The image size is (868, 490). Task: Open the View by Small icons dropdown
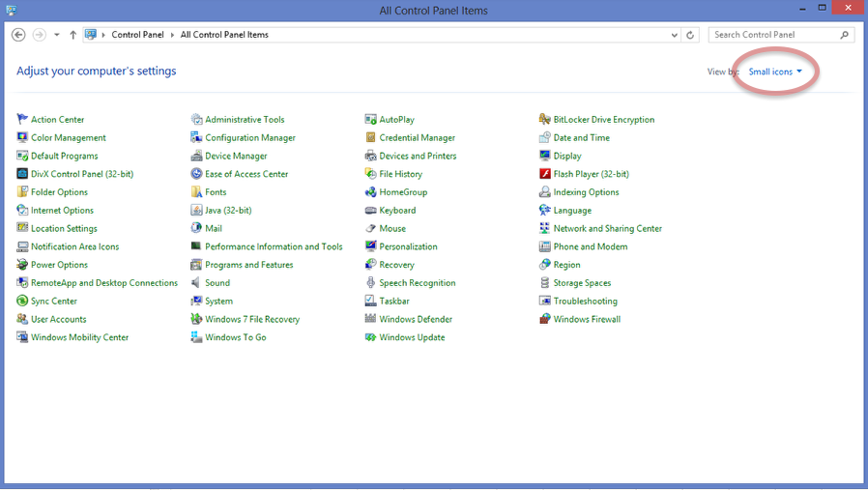click(775, 72)
